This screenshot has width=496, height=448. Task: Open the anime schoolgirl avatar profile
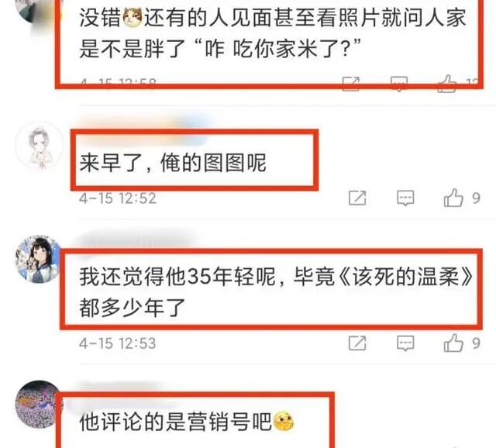tap(39, 259)
